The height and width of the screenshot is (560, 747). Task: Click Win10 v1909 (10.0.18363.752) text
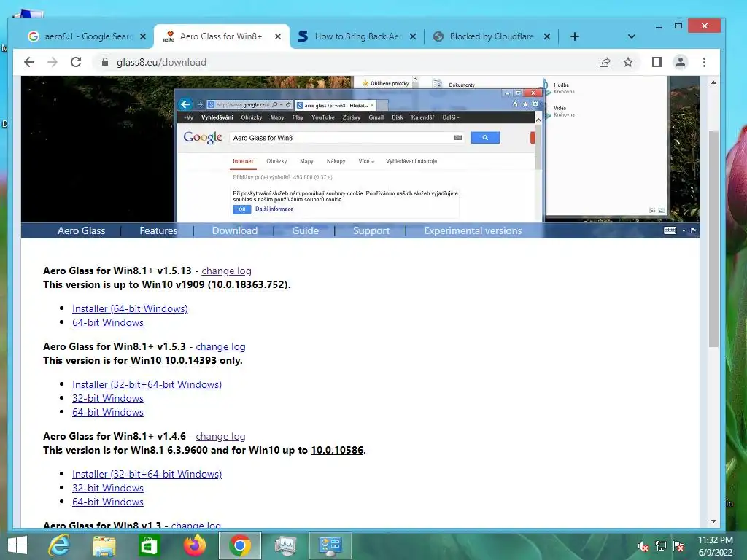pos(215,285)
